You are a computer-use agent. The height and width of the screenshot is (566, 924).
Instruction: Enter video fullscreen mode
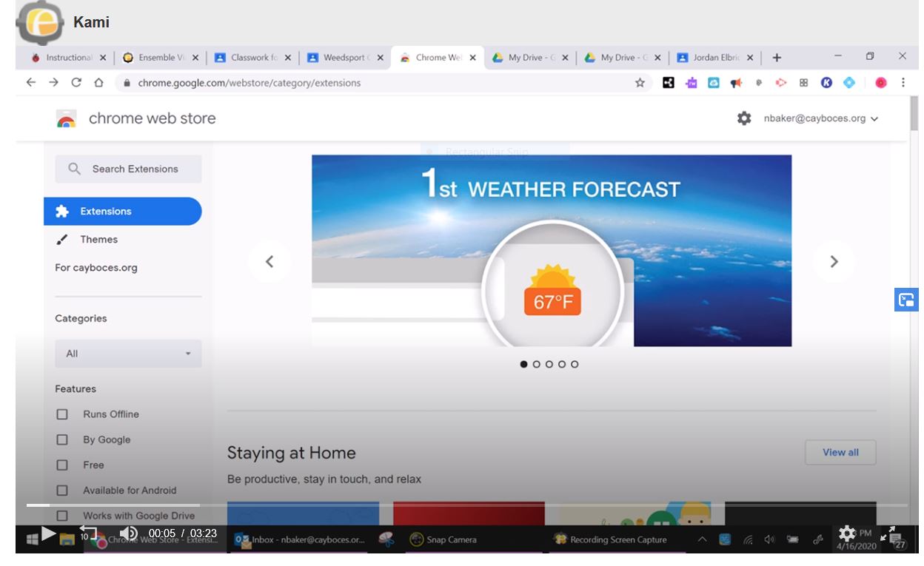[888, 533]
